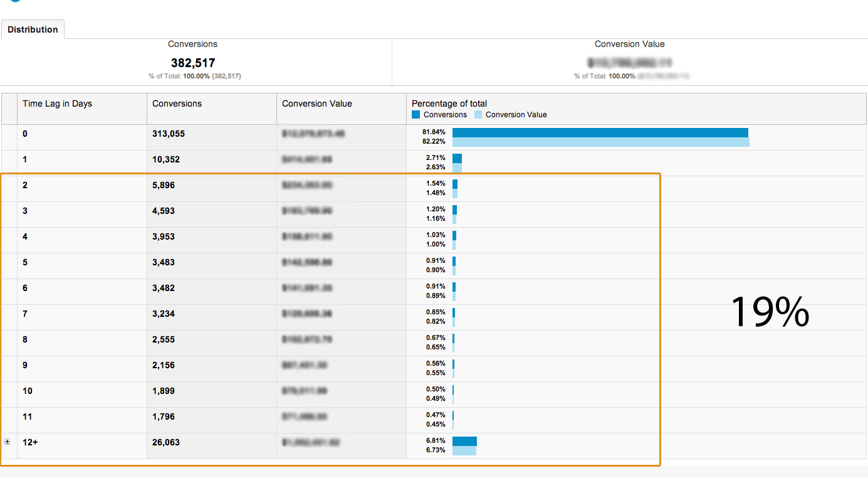Expand the 12+ days row
This screenshot has height=478, width=868.
click(x=8, y=442)
